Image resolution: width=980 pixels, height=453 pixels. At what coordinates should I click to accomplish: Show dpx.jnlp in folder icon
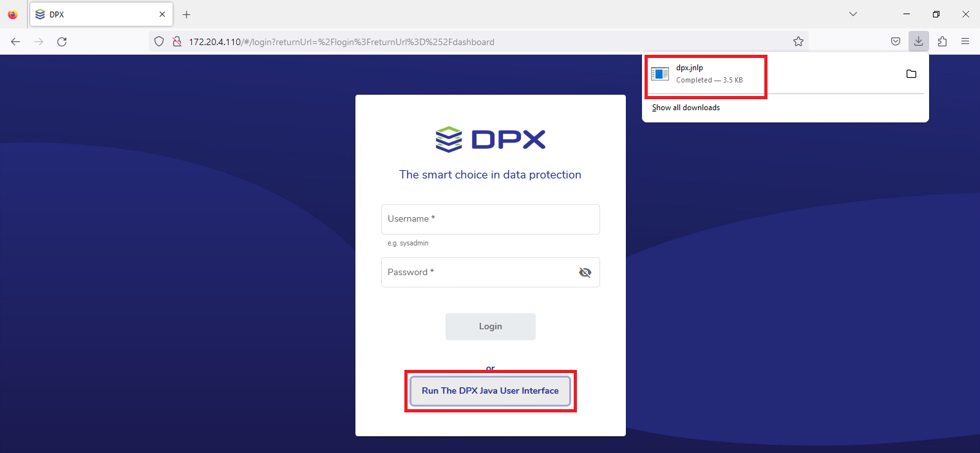pos(911,74)
